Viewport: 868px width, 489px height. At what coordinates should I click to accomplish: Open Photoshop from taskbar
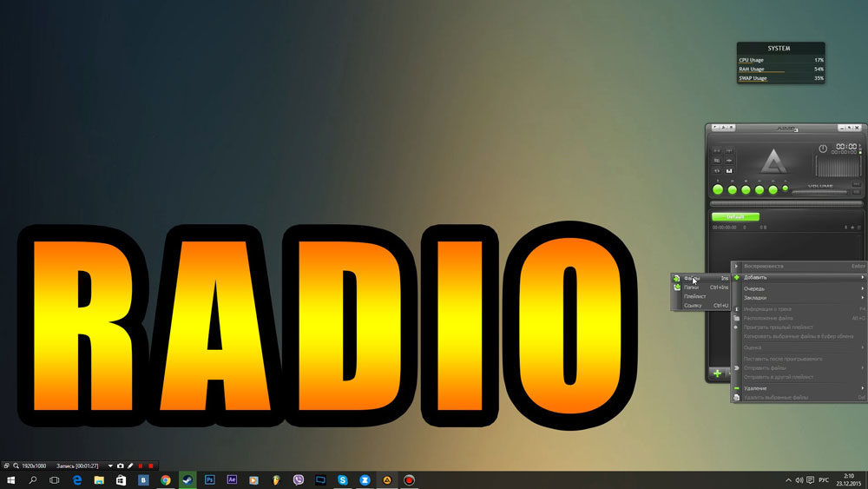click(210, 480)
